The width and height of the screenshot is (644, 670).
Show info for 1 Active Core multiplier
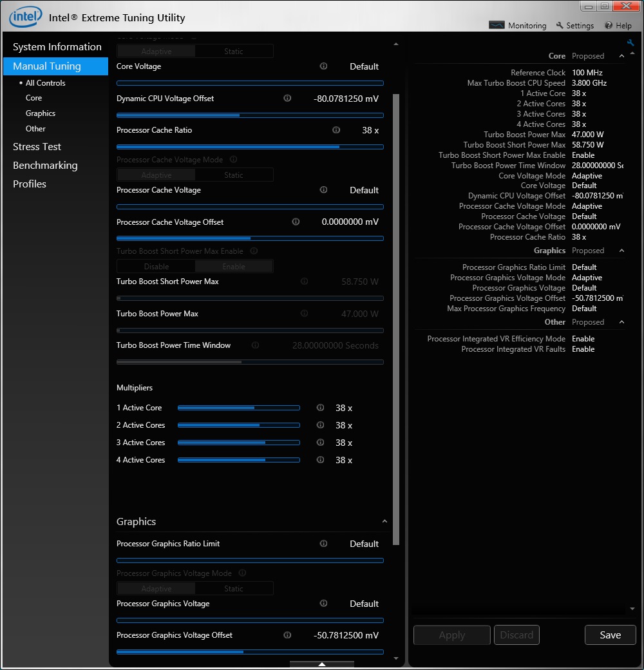coord(320,408)
